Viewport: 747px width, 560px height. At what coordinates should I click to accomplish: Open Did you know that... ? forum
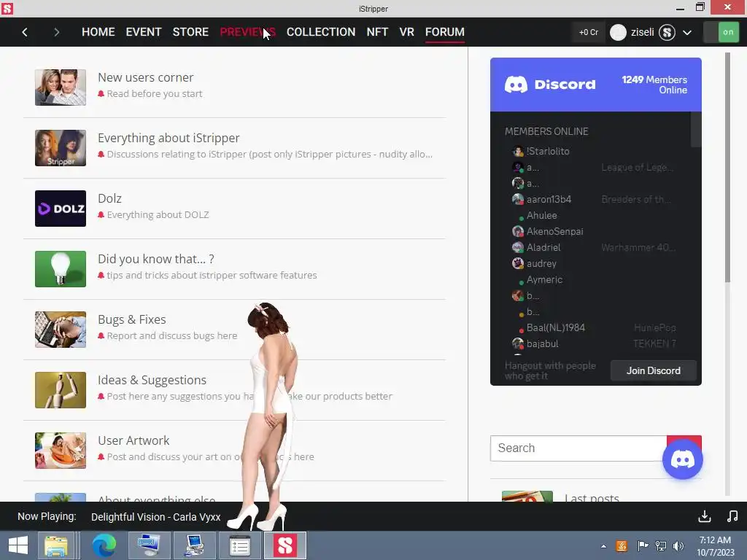(x=156, y=259)
